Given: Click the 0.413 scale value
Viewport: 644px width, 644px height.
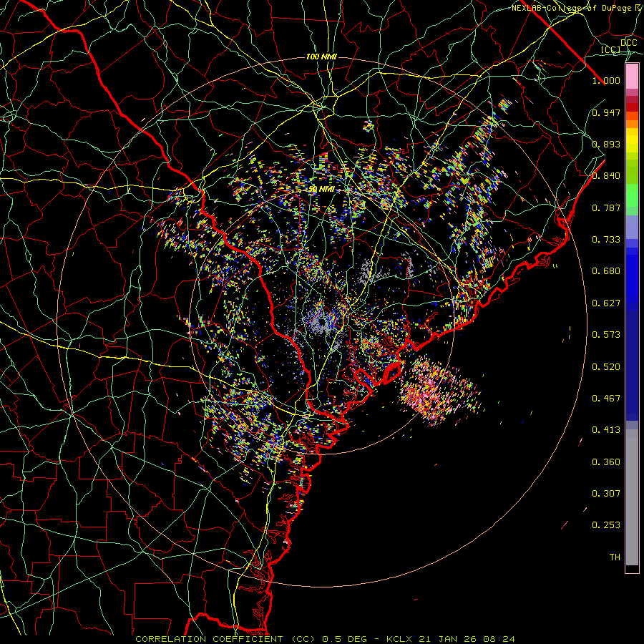Looking at the screenshot, I should pyautogui.click(x=606, y=430).
